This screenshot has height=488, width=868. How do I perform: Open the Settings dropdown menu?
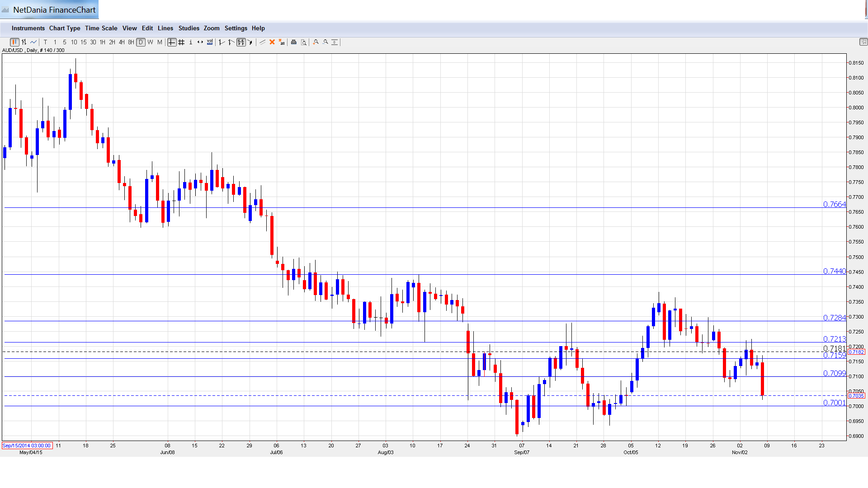(236, 28)
